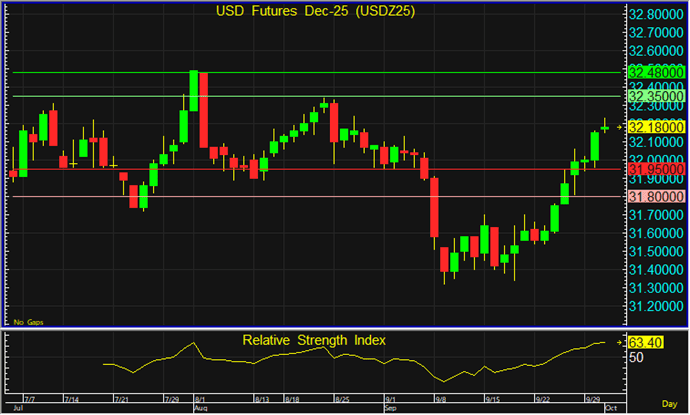
Task: Click the long red candle at 9/8
Action: [x=435, y=207]
